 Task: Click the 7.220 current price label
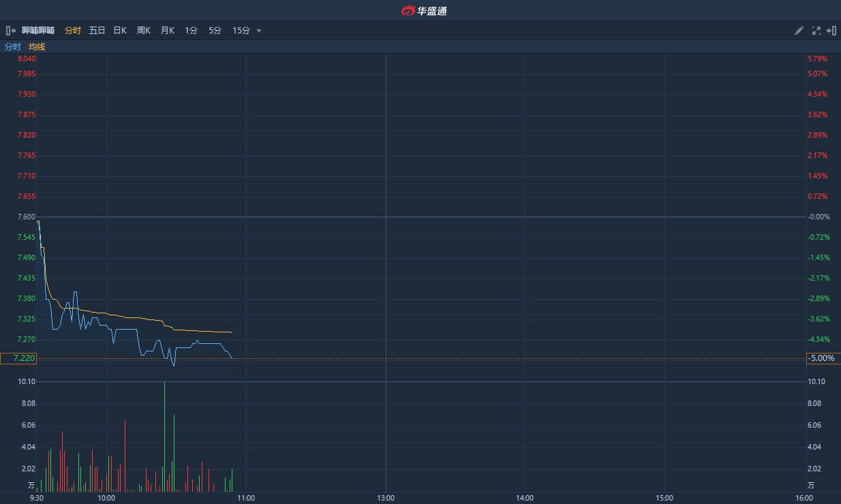click(18, 358)
